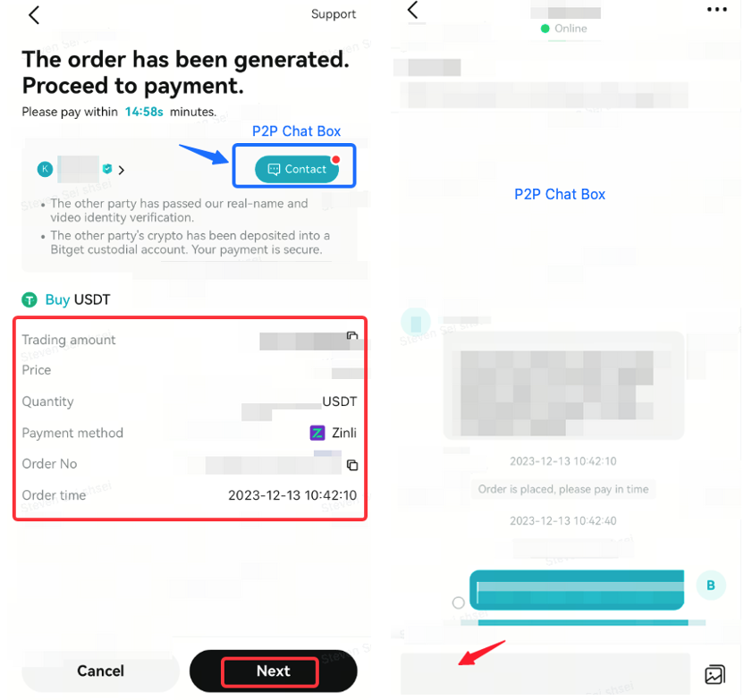
Task: Tap the seller's K avatar
Action: [x=45, y=169]
